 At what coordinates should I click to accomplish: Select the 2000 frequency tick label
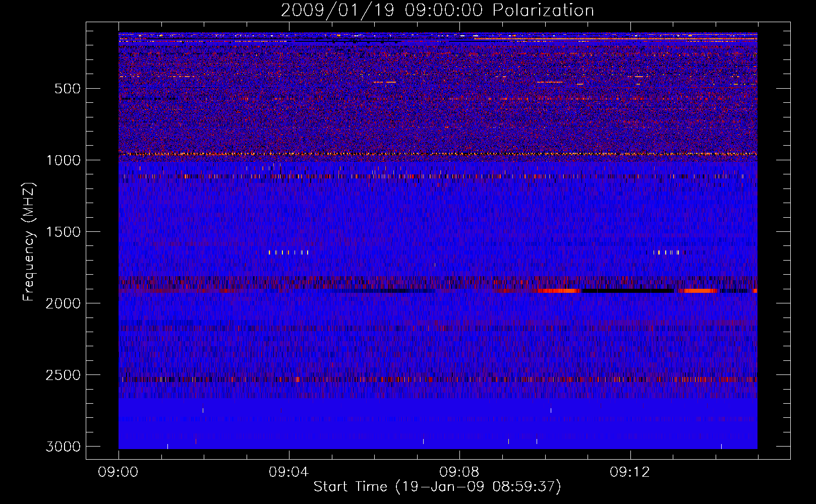(x=63, y=303)
